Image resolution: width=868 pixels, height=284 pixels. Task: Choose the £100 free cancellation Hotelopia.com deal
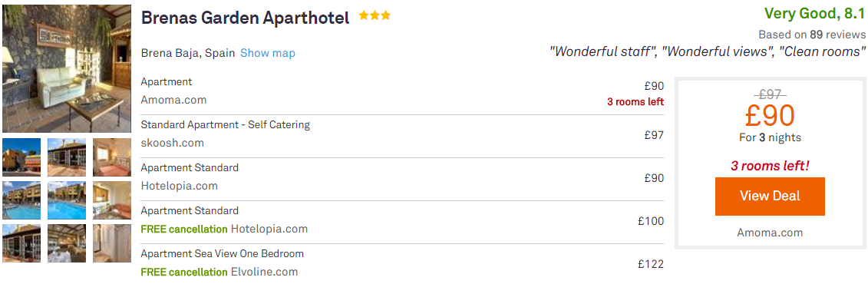(x=402, y=220)
